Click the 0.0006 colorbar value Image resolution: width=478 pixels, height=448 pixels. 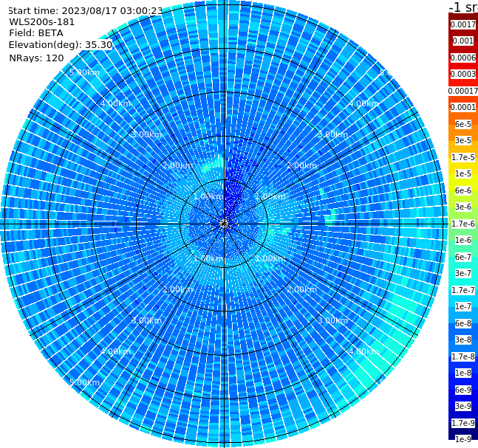(x=463, y=58)
